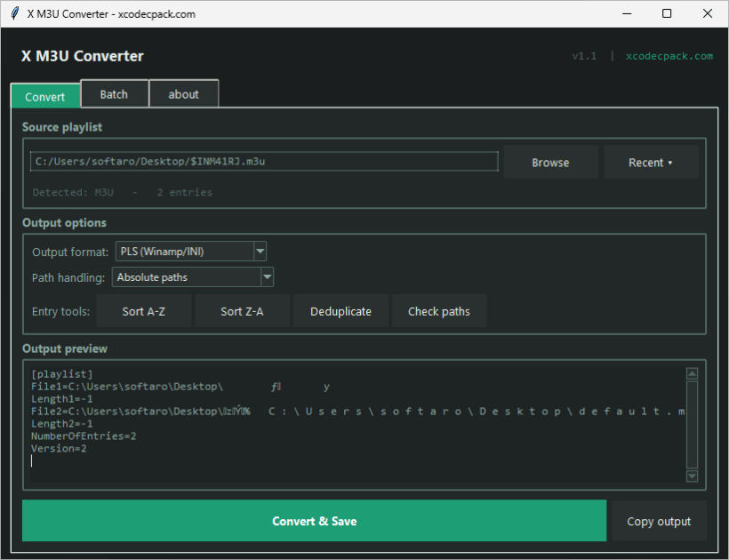The width and height of the screenshot is (729, 560).
Task: Click the "Length1=-1" line
Action: pos(62,399)
